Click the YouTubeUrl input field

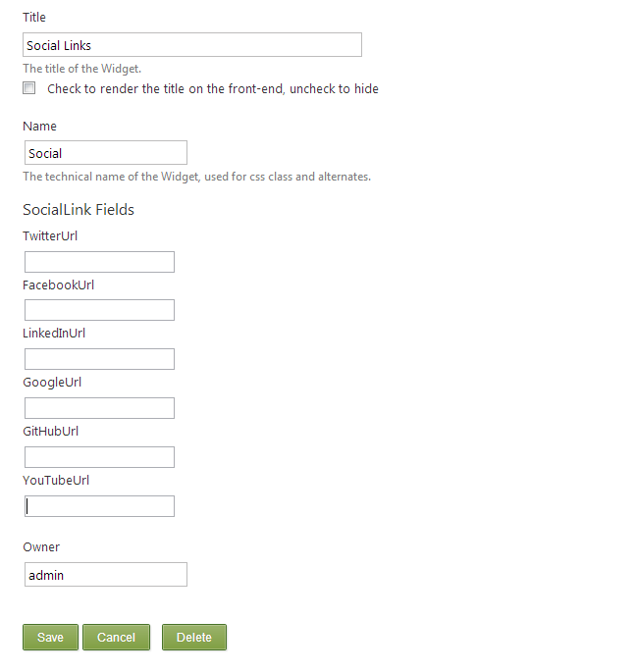click(99, 506)
